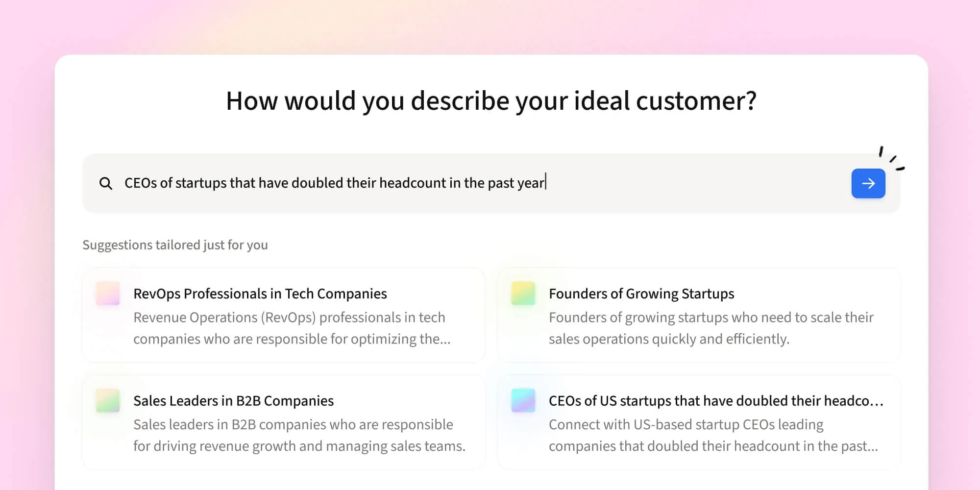This screenshot has width=980, height=490.
Task: Click the green Sales Leaders suggestion icon
Action: (108, 401)
